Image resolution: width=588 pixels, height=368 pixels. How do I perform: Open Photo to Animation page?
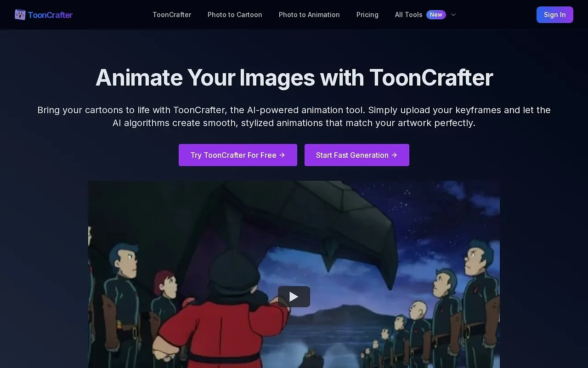(x=309, y=15)
